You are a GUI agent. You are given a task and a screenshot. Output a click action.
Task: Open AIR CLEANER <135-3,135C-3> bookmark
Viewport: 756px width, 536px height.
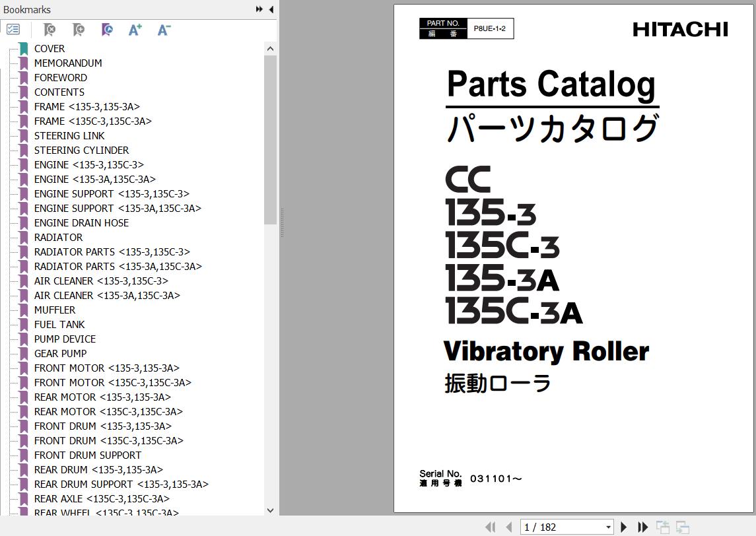coord(101,281)
